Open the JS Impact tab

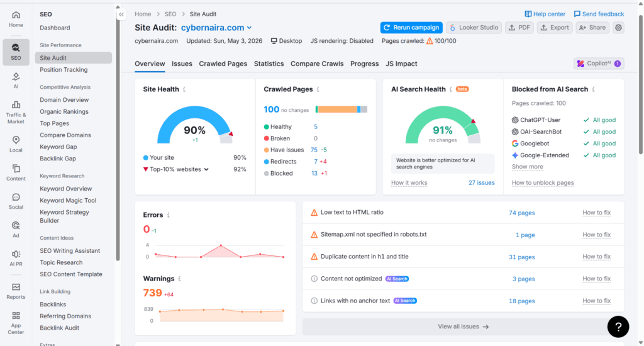[401, 64]
